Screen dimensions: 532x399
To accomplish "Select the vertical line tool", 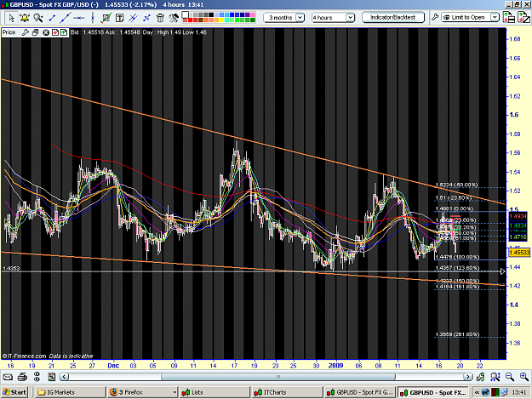I will point(92,18).
